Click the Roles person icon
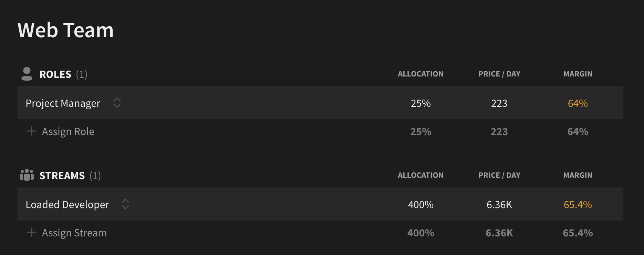 (x=27, y=74)
